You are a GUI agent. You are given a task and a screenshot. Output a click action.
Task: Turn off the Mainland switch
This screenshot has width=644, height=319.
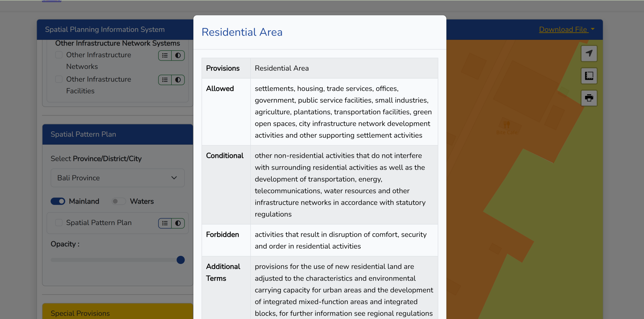[x=58, y=201]
